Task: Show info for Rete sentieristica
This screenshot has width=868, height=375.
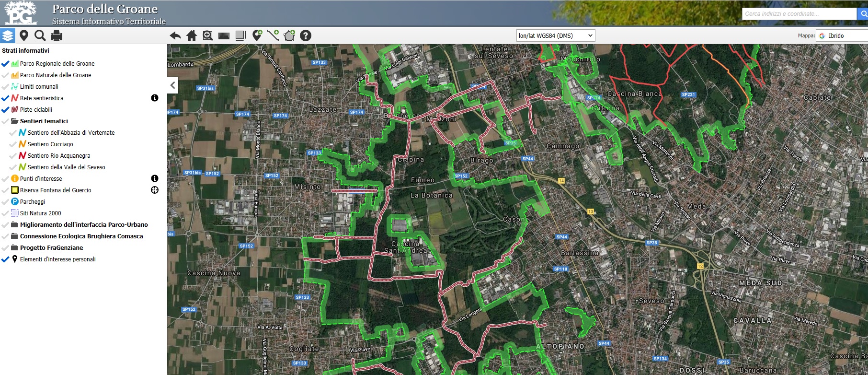Action: 154,98
